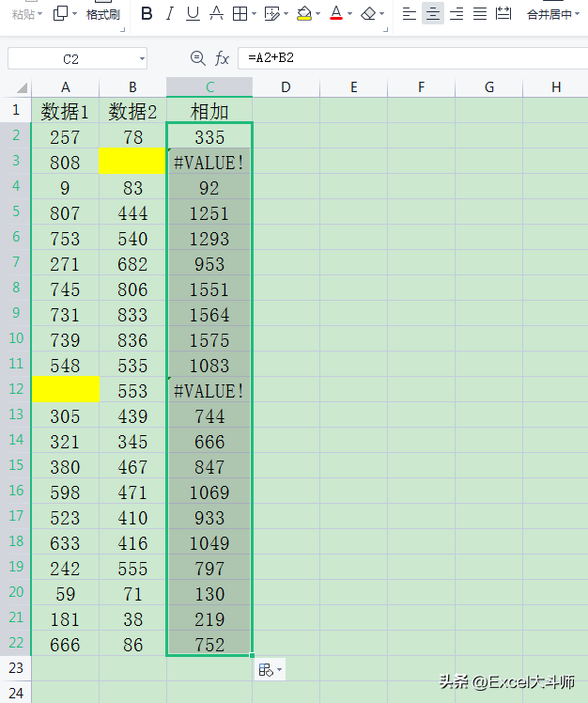This screenshot has width=588, height=703.
Task: Click the select-all corner triangle
Action: 22,87
